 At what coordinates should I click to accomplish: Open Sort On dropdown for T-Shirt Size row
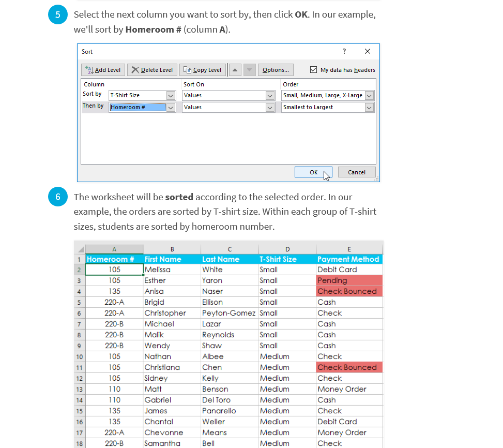(270, 96)
